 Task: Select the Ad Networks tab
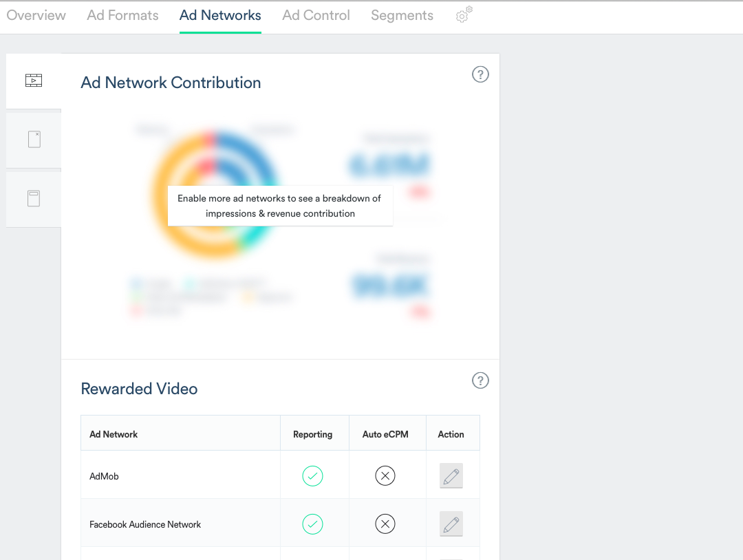pos(220,15)
